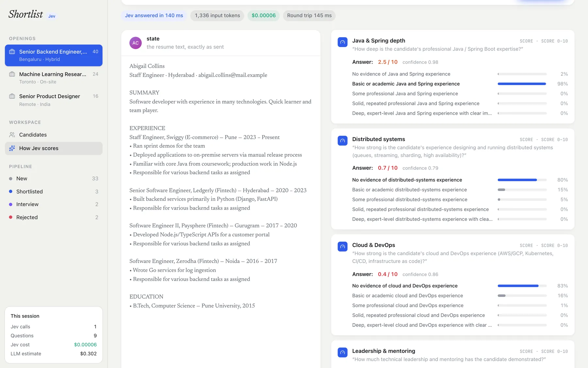Click the 0.7 / 10 answer score
The height and width of the screenshot is (368, 588).
388,168
